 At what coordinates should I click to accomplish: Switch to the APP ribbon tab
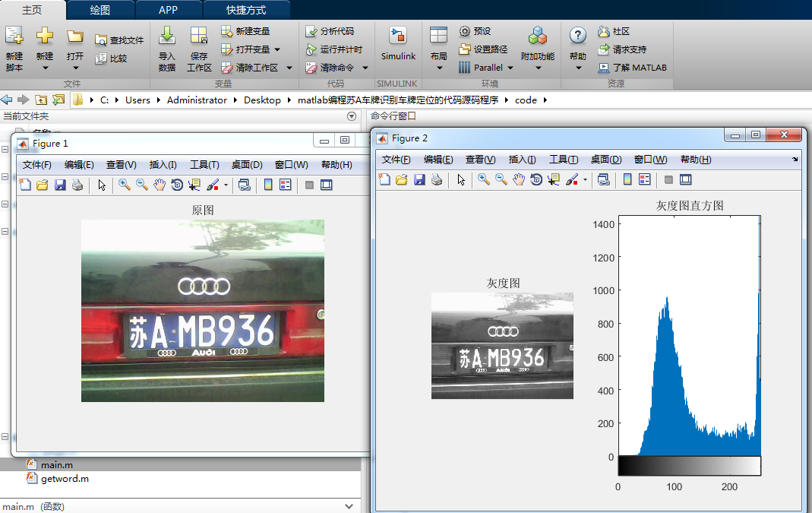pos(169,10)
